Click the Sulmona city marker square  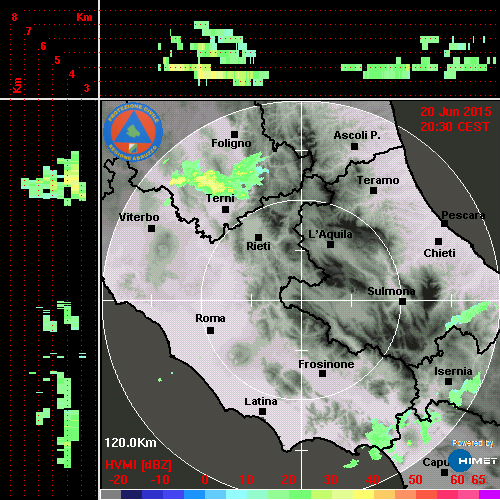(403, 301)
